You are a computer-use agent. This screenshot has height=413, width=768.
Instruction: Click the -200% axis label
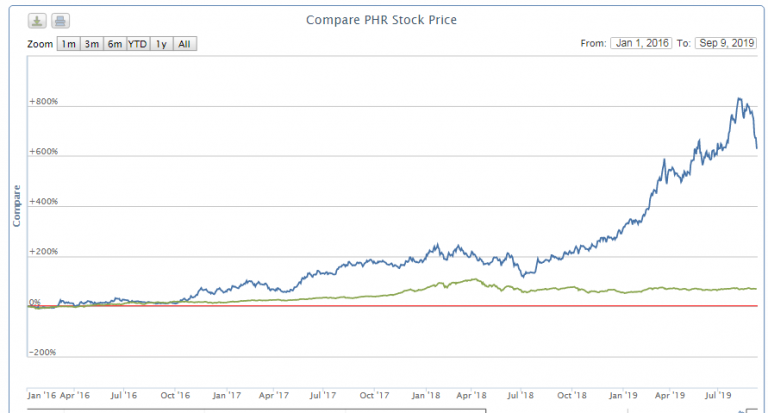click(x=42, y=352)
